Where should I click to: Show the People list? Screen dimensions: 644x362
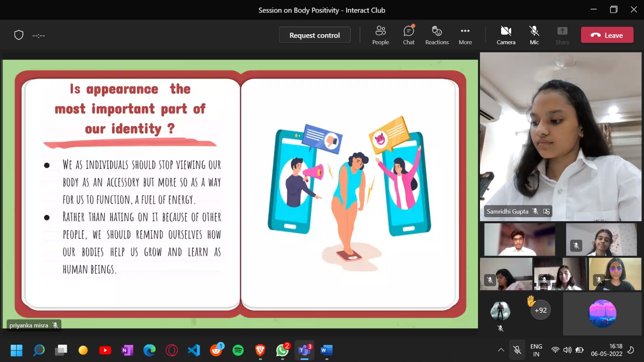pyautogui.click(x=380, y=35)
